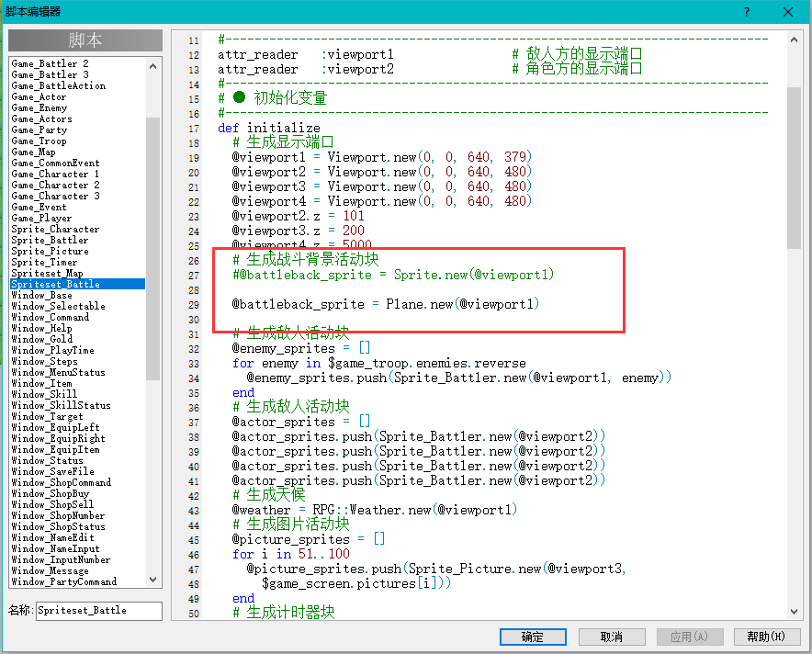Select Game_Actor script
This screenshot has height=654, width=812.
(x=39, y=96)
